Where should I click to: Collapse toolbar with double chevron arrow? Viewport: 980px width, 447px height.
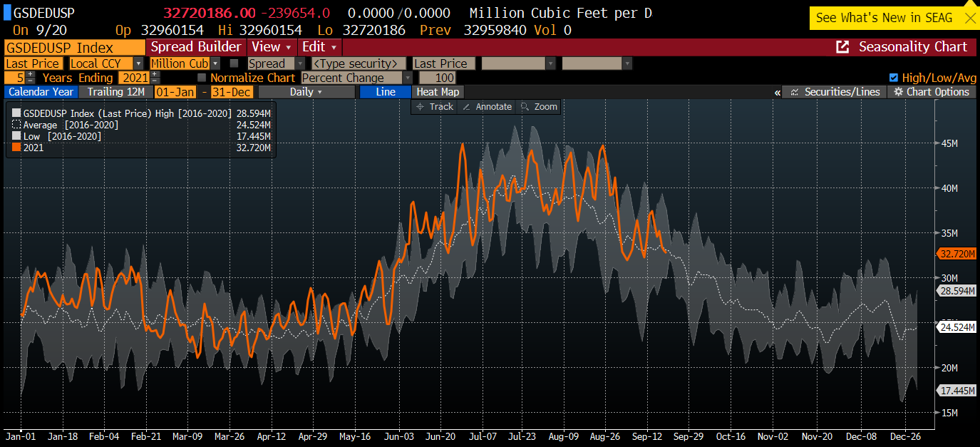(x=777, y=92)
